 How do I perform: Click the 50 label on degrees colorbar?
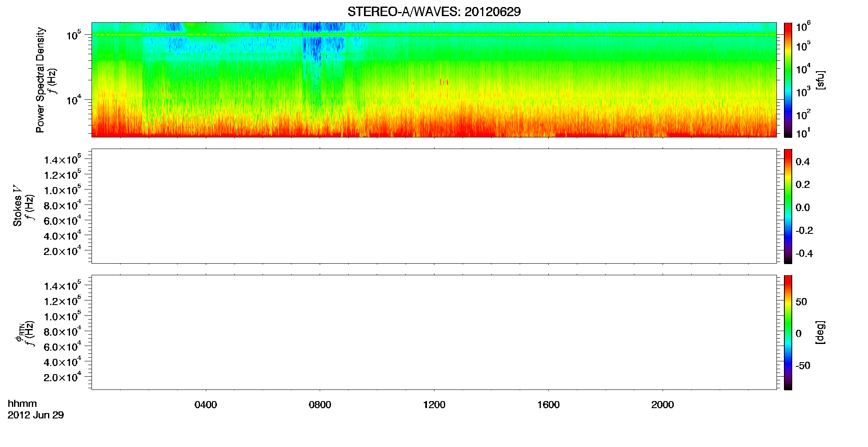coord(801,302)
